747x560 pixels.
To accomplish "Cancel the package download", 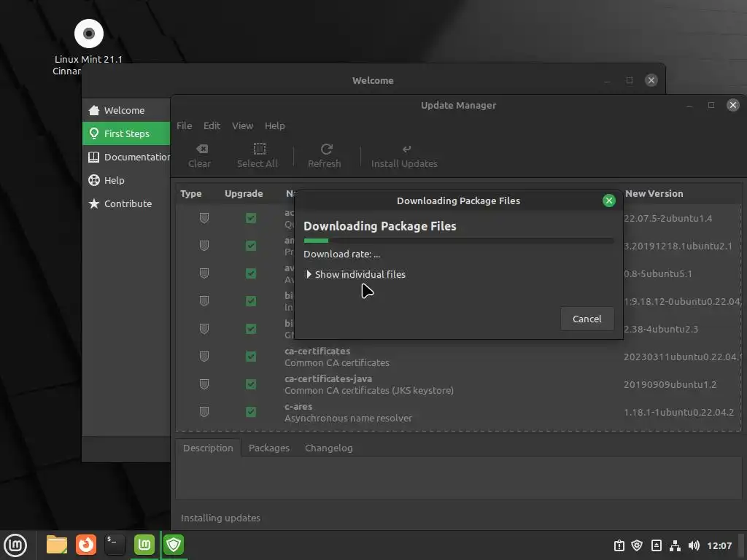I will point(587,319).
